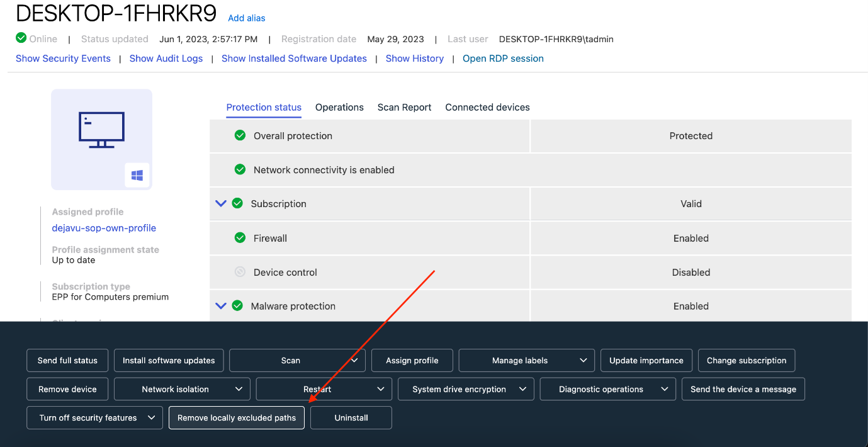
Task: Switch to the Operations tab
Action: pyautogui.click(x=339, y=107)
